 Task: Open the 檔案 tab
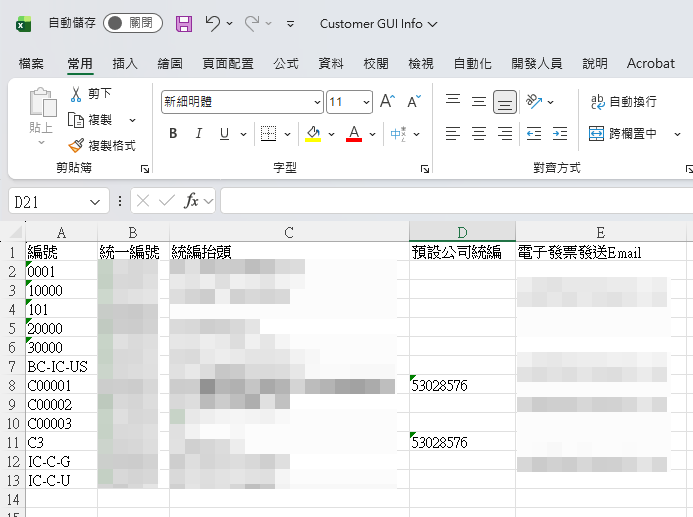(31, 64)
